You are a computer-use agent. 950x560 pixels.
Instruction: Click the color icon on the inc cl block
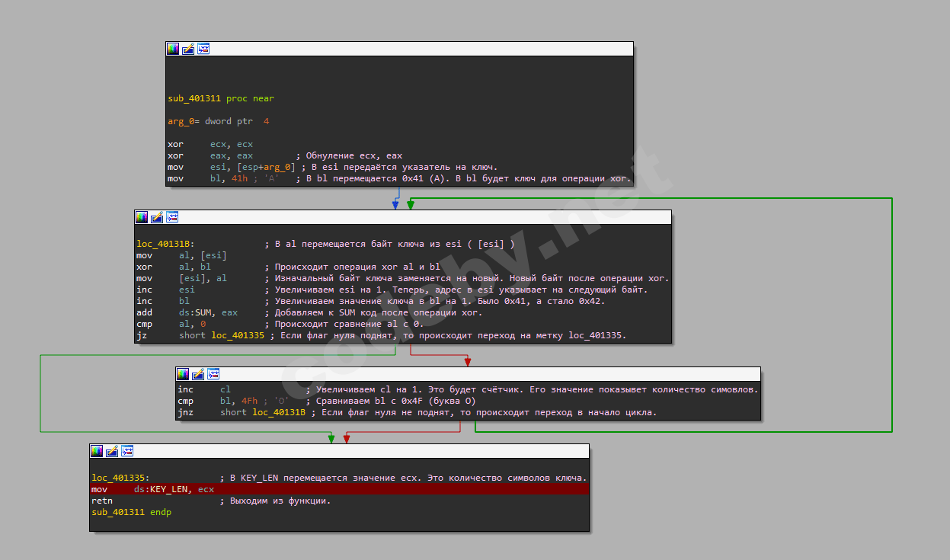point(183,374)
